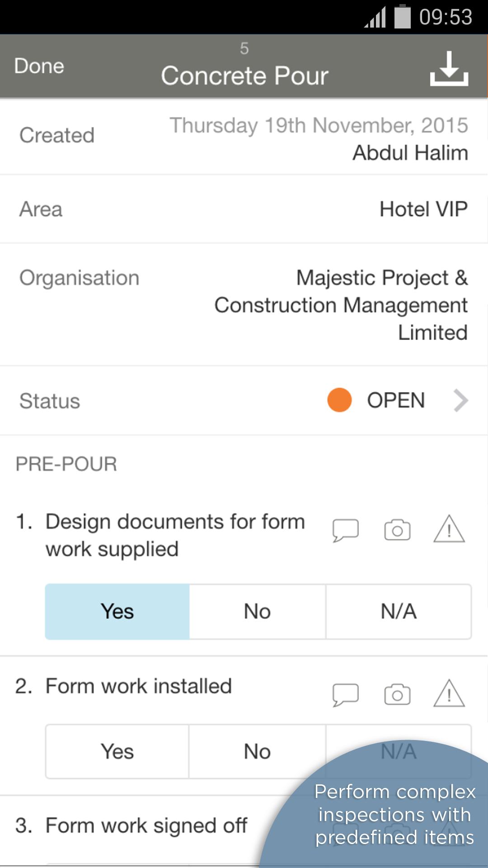Viewport: 488px width, 868px height.
Task: Open the Organisation row
Action: pos(244,305)
